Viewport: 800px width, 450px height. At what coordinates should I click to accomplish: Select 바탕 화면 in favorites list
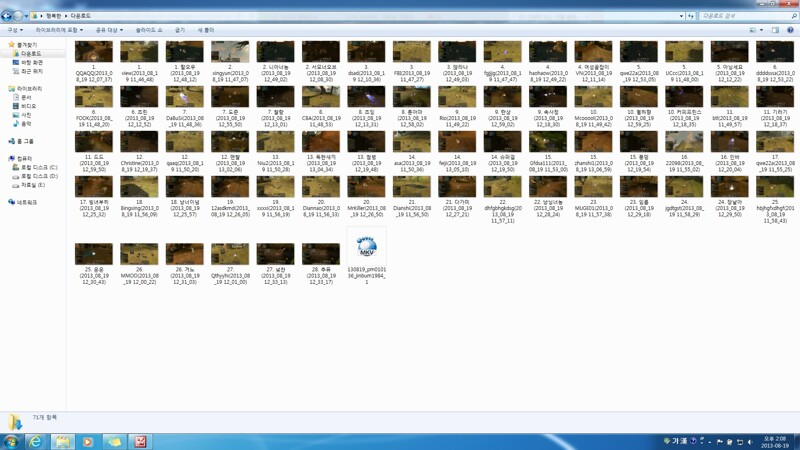[32, 63]
